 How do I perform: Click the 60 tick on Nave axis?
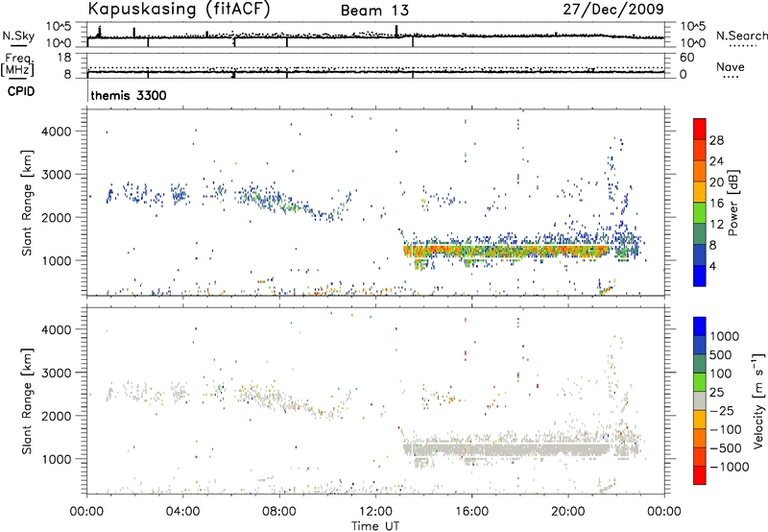(x=687, y=58)
